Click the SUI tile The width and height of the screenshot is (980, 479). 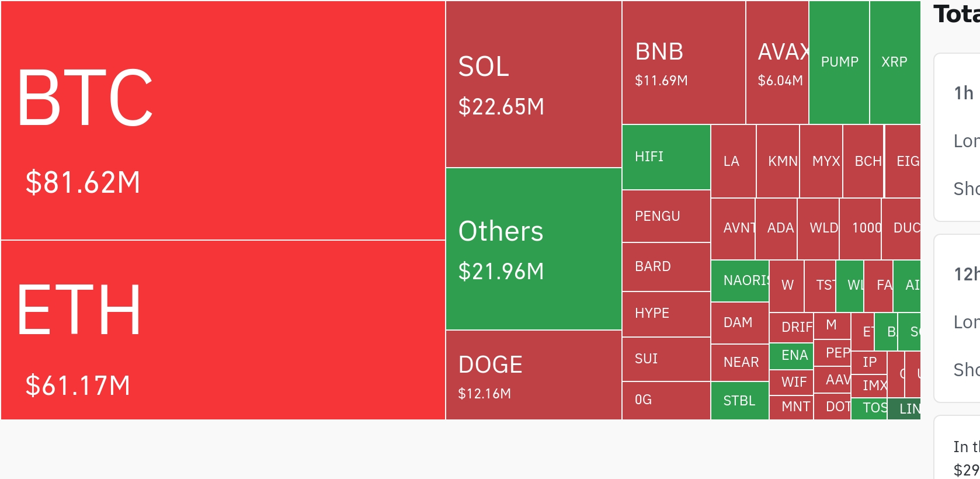click(x=666, y=359)
